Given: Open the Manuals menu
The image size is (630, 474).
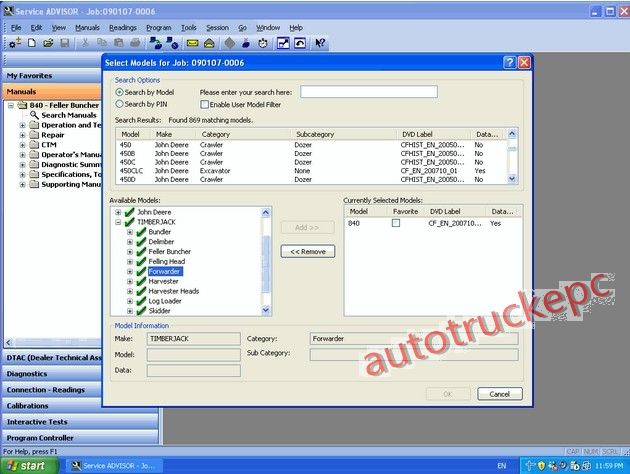Looking at the screenshot, I should tap(87, 28).
